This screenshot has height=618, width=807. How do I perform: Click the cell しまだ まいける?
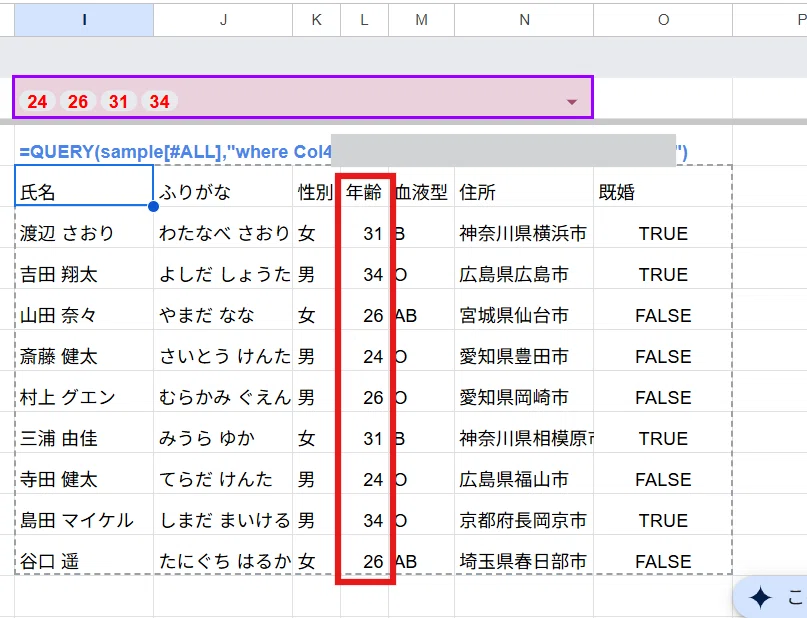[223, 515]
